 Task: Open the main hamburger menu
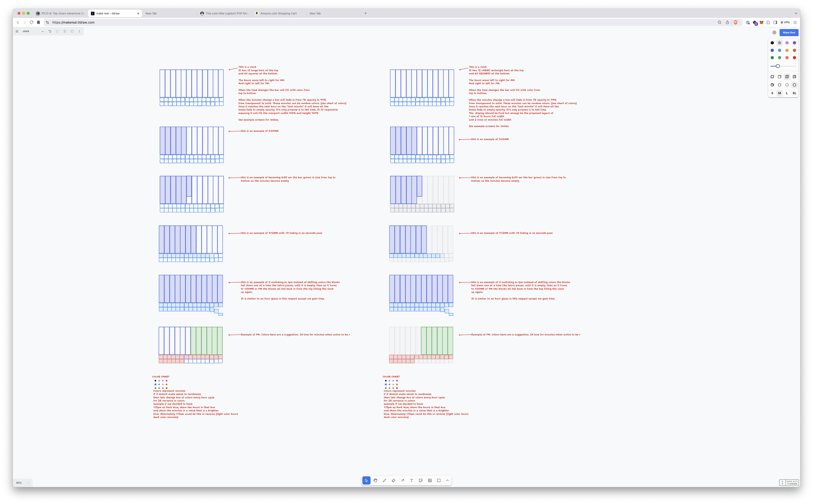[17, 31]
